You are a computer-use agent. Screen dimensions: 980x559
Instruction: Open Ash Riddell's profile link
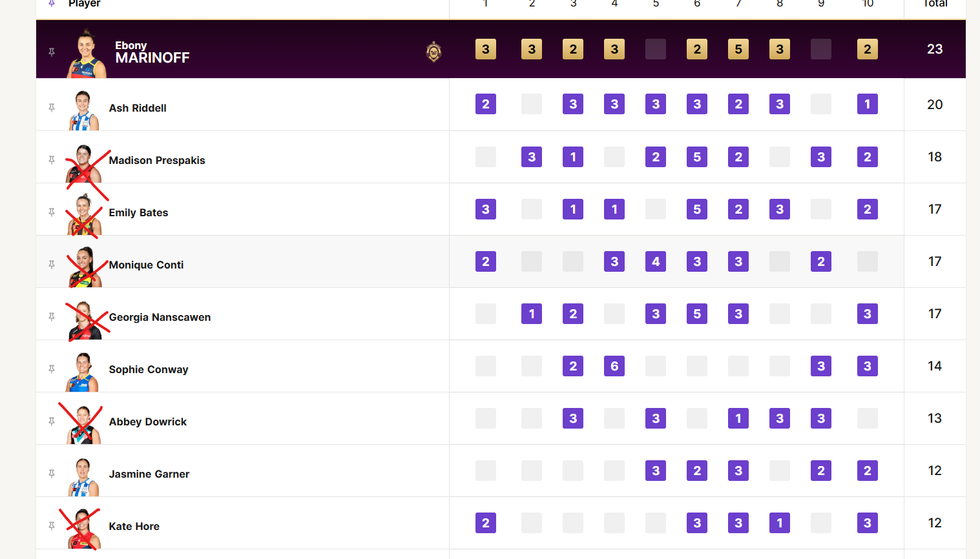tap(138, 108)
